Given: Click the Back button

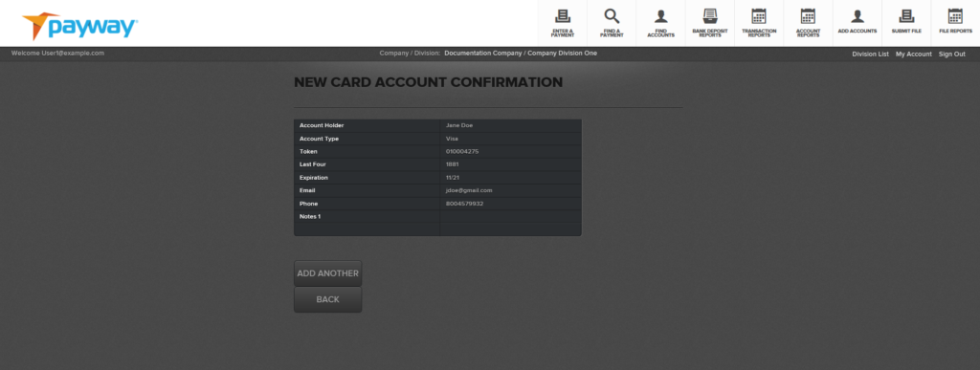Looking at the screenshot, I should [327, 299].
